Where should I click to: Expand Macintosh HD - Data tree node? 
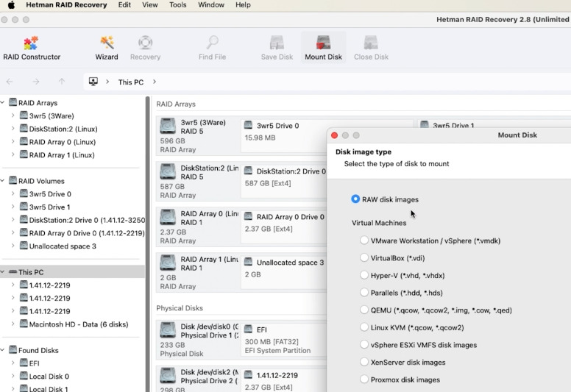[13, 324]
